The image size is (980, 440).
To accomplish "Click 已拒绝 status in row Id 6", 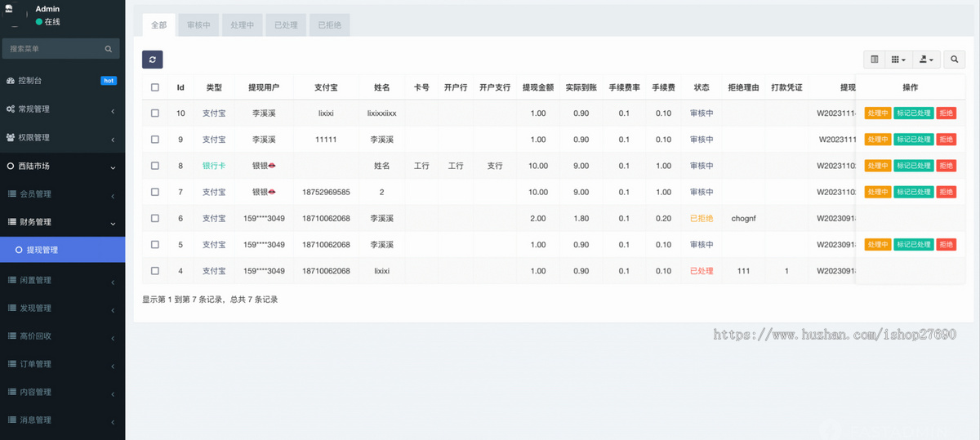I will pyautogui.click(x=702, y=218).
